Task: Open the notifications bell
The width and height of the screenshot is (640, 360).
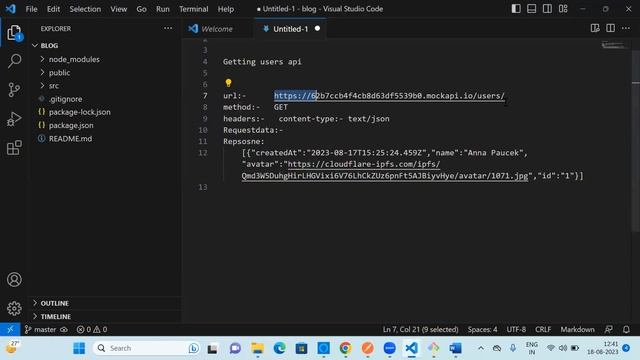Action: (x=626, y=329)
